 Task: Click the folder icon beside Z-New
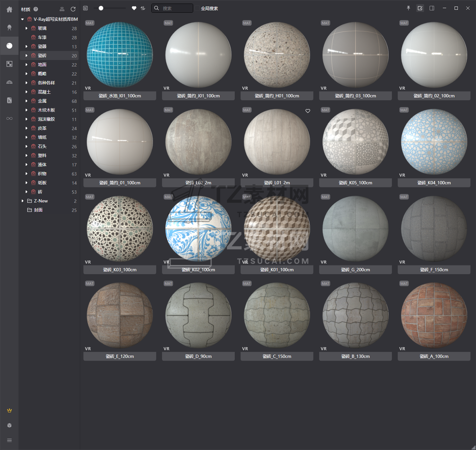pos(30,201)
